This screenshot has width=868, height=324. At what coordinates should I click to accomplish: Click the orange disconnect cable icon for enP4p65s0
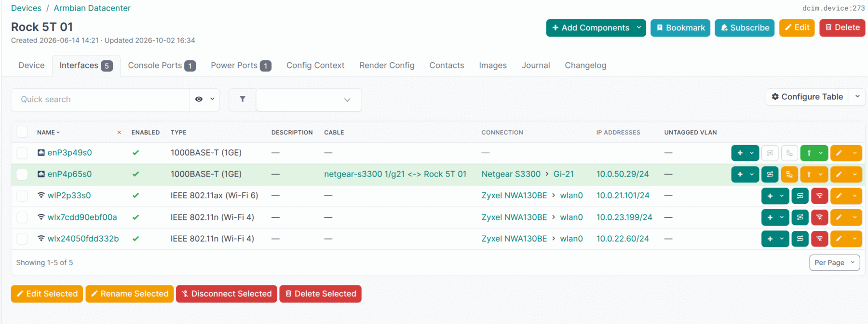tap(789, 174)
